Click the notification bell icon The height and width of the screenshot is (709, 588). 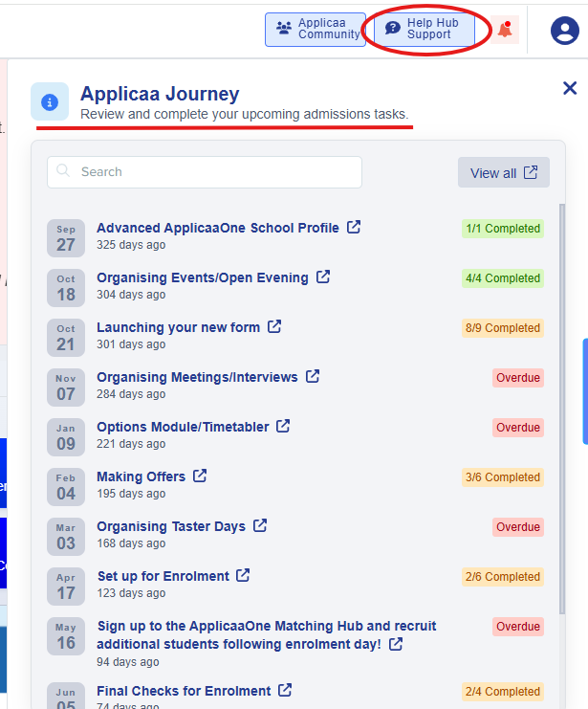coord(505,30)
